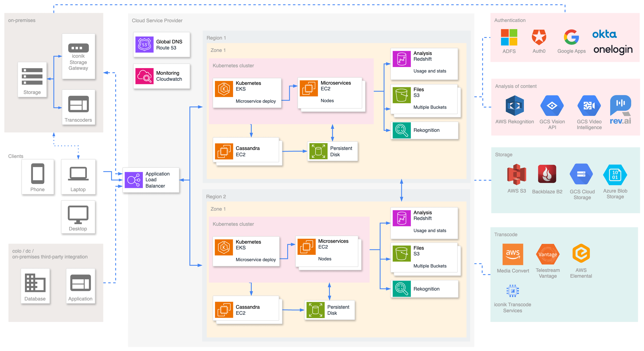The image size is (644, 351).
Task: Click the Azure Blob Storage icon
Action: click(x=615, y=175)
